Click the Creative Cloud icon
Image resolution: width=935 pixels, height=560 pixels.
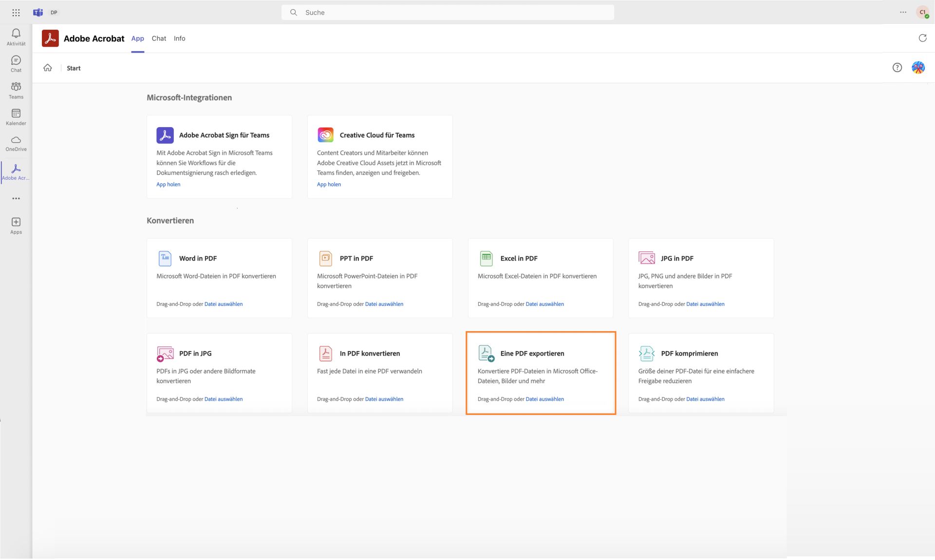pos(325,134)
